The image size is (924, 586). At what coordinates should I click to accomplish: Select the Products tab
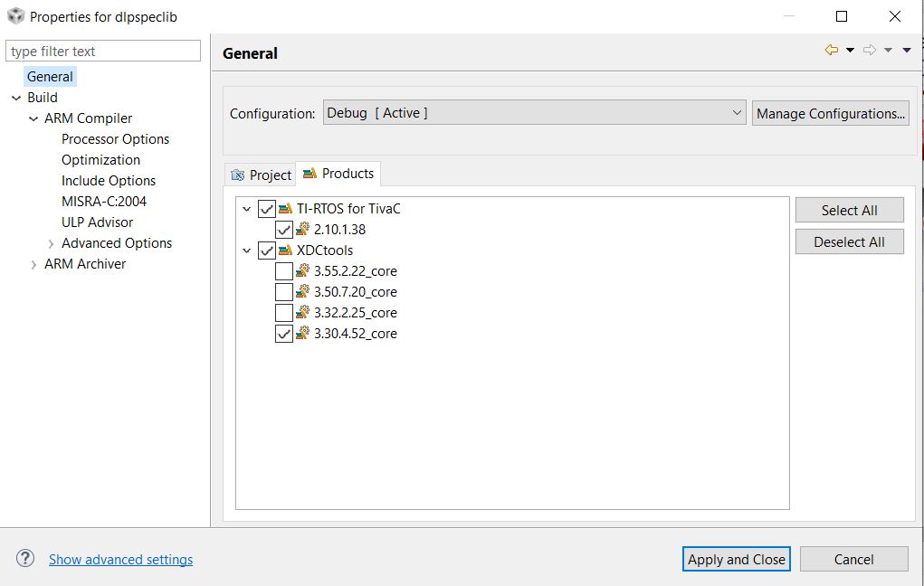(338, 174)
